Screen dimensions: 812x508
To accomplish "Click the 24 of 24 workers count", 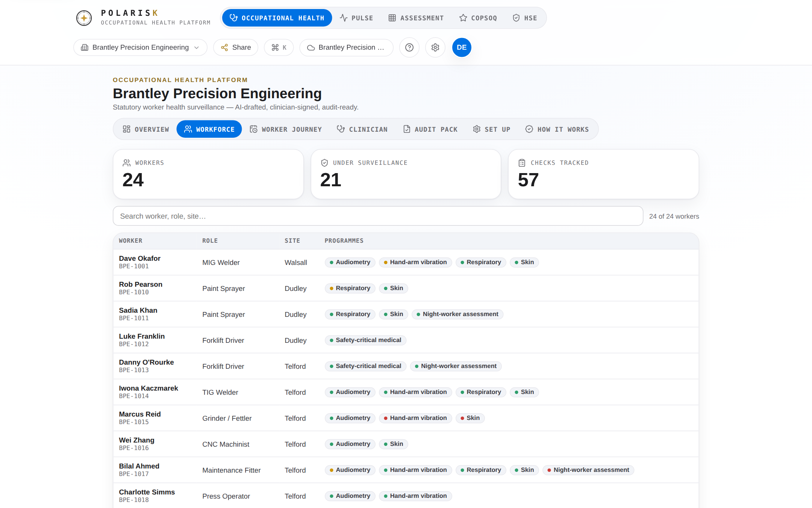I will pos(674,216).
